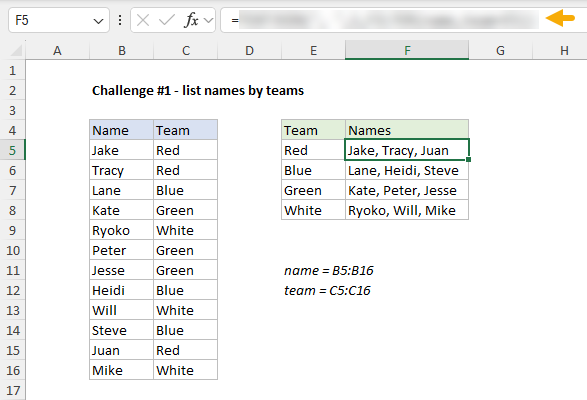The width and height of the screenshot is (587, 400).
Task: Select column B header
Action: [122, 50]
